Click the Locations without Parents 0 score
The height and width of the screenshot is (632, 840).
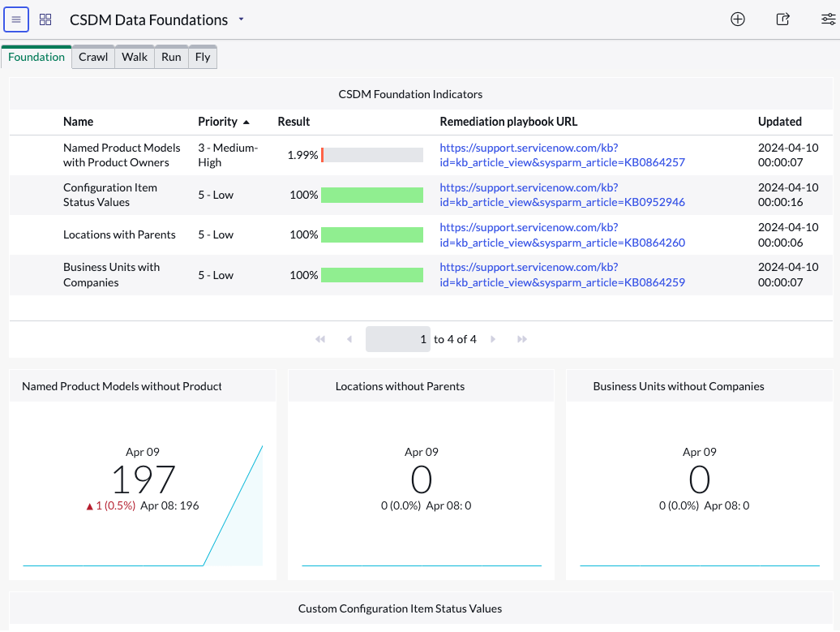pos(421,479)
